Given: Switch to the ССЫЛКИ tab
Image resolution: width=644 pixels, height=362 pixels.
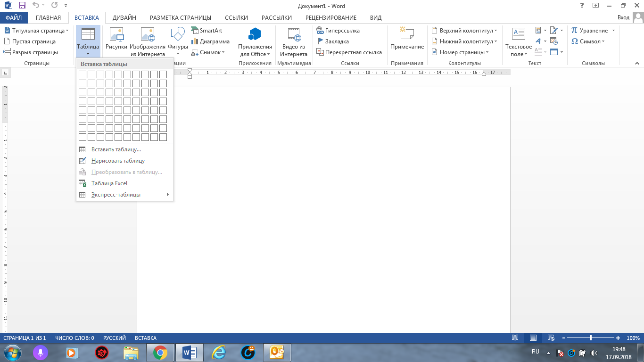Looking at the screenshot, I should (236, 18).
